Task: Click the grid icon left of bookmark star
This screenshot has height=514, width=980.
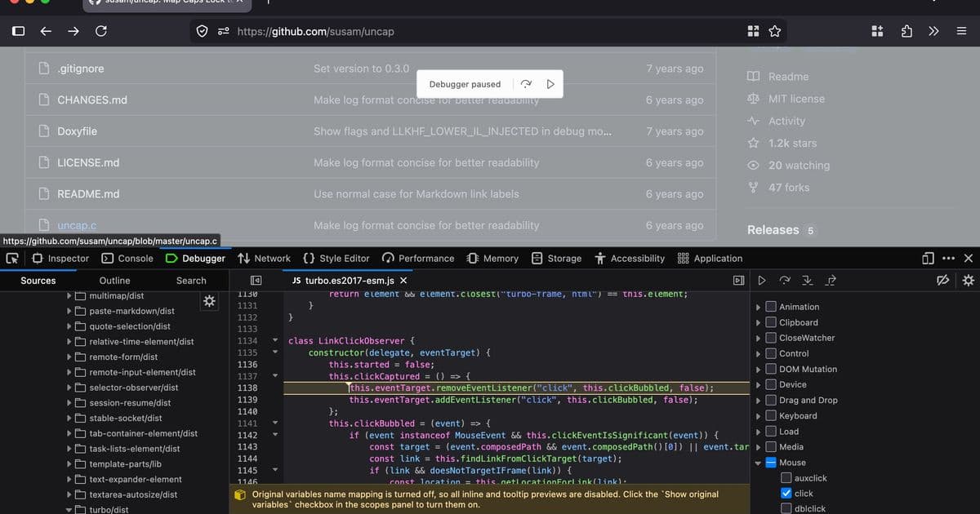Action: click(x=753, y=32)
